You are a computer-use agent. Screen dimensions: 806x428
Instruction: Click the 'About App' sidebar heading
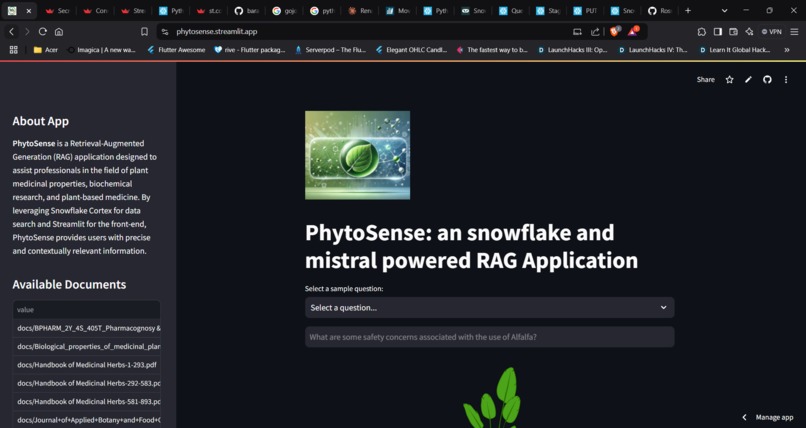click(41, 121)
